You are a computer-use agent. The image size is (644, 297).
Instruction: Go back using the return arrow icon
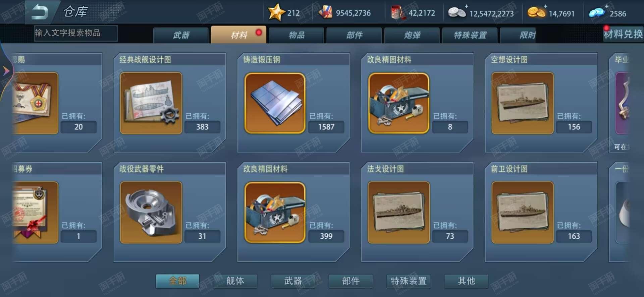(40, 12)
